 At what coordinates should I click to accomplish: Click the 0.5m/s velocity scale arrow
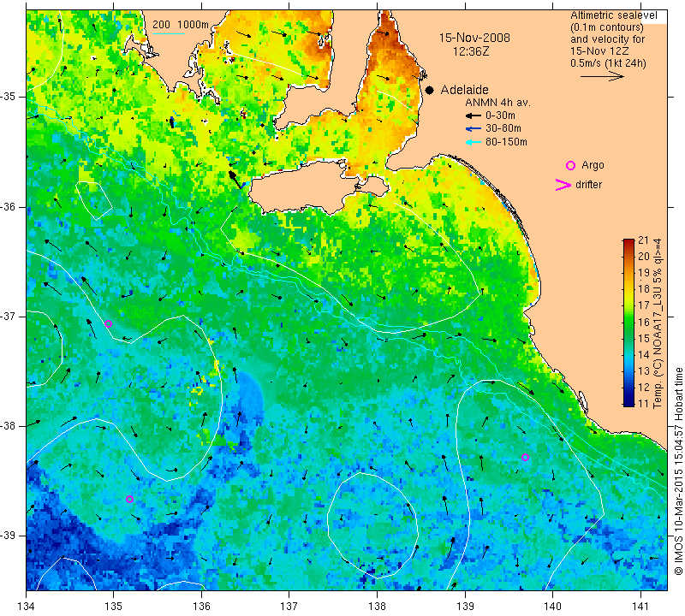pyautogui.click(x=602, y=76)
